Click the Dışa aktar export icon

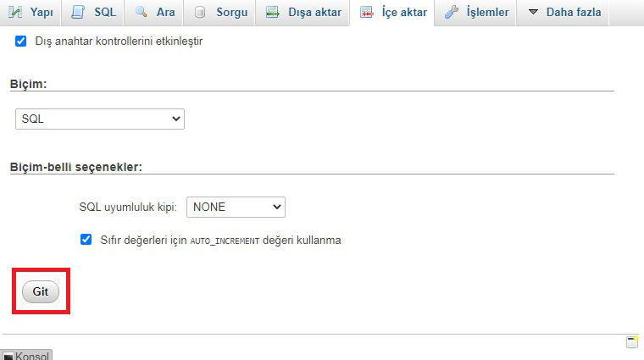click(273, 13)
